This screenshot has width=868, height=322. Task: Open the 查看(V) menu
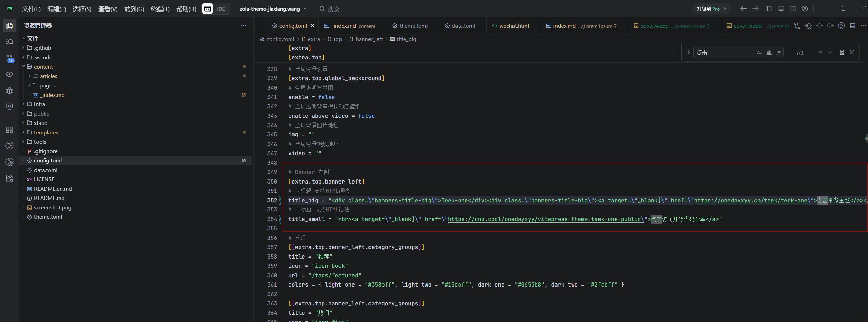click(x=108, y=9)
